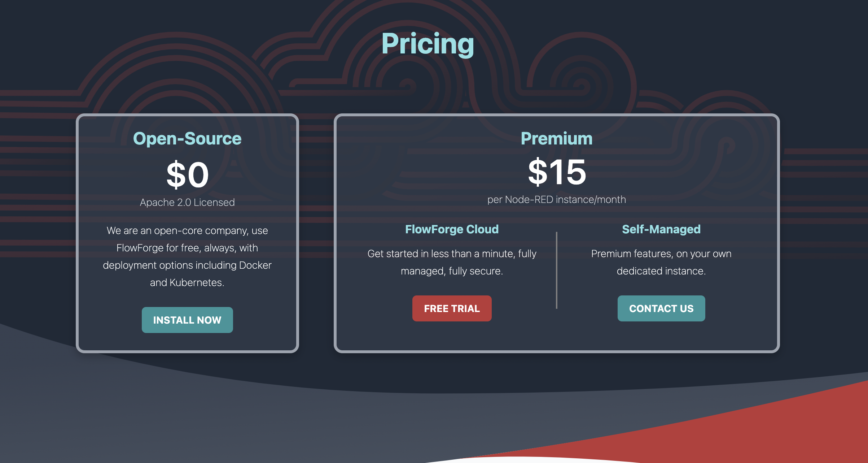This screenshot has height=463, width=868.
Task: Click the INSTALL NOW button
Action: [x=187, y=320]
